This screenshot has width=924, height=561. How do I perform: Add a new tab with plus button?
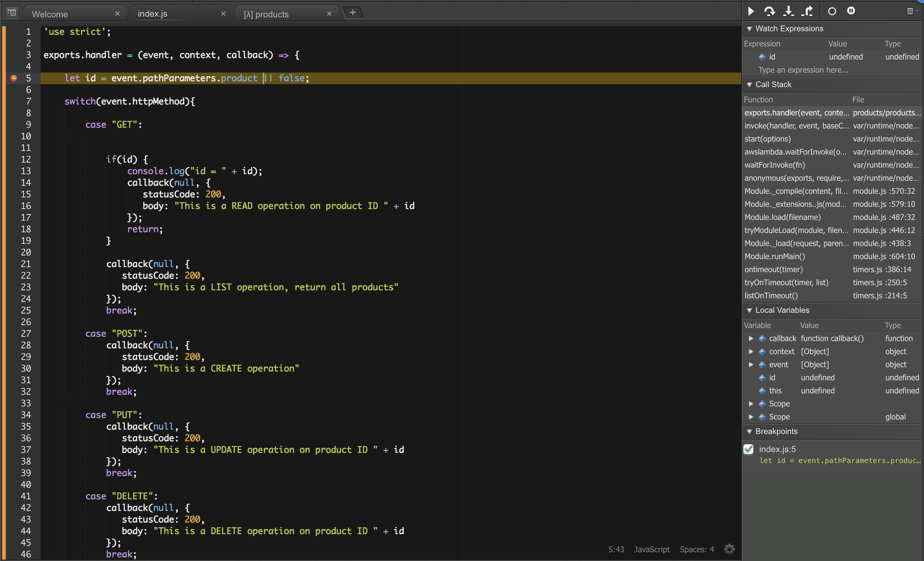[353, 12]
